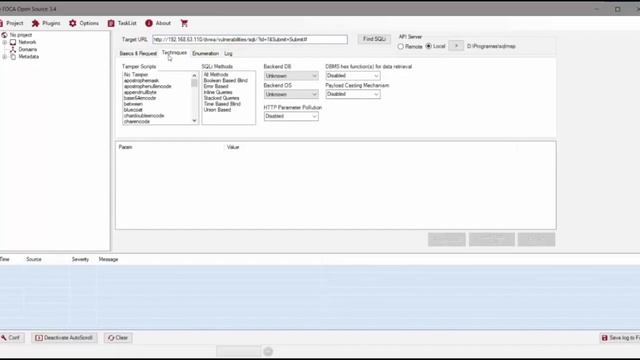Select base64encode tamper script
640x360 pixels.
click(140, 98)
